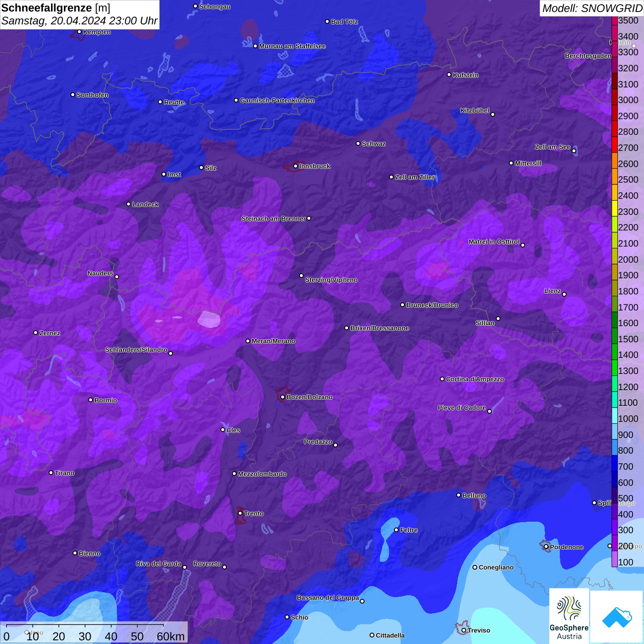The width and height of the screenshot is (644, 644).
Task: Click the Brixen/Bressanone label
Action: click(x=380, y=328)
